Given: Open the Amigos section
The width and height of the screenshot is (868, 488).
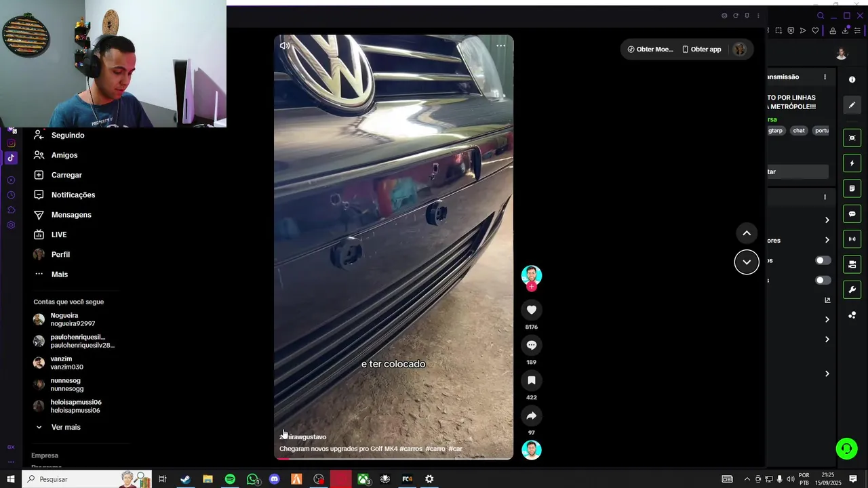Looking at the screenshot, I should click(56, 155).
